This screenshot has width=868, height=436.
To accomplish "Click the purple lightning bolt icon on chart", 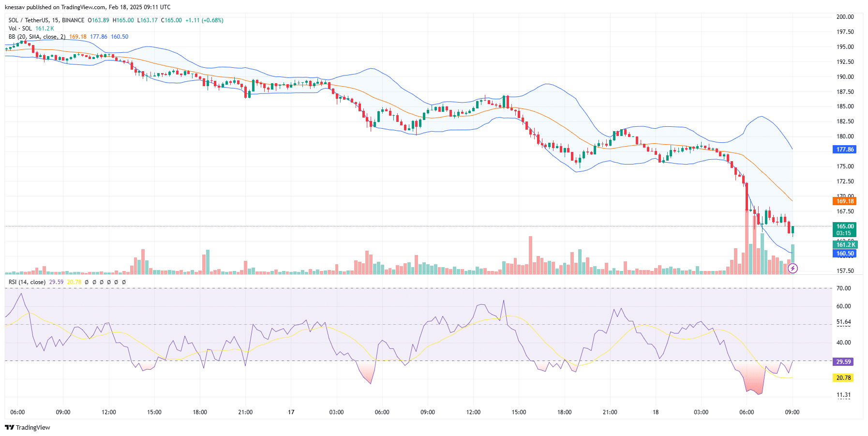I will 793,268.
